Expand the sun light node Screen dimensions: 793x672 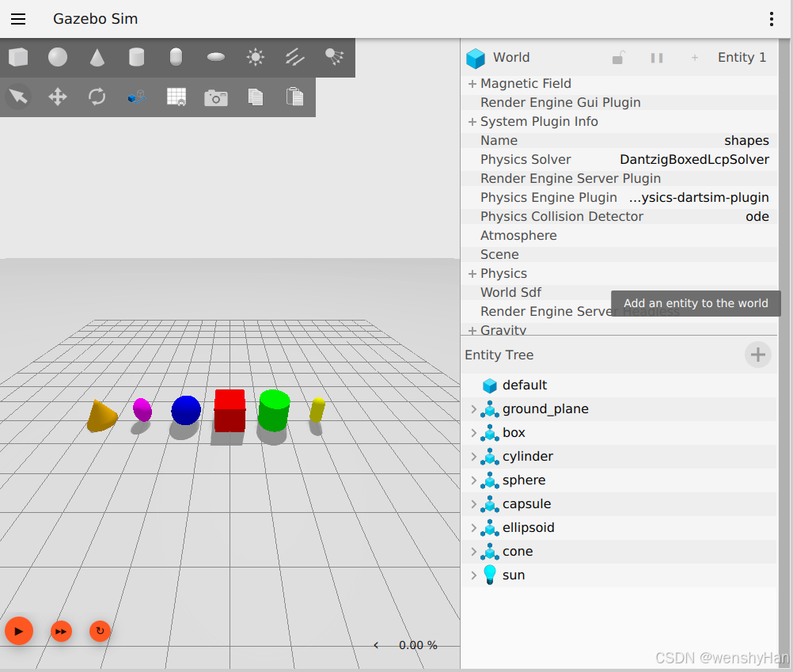pos(474,575)
